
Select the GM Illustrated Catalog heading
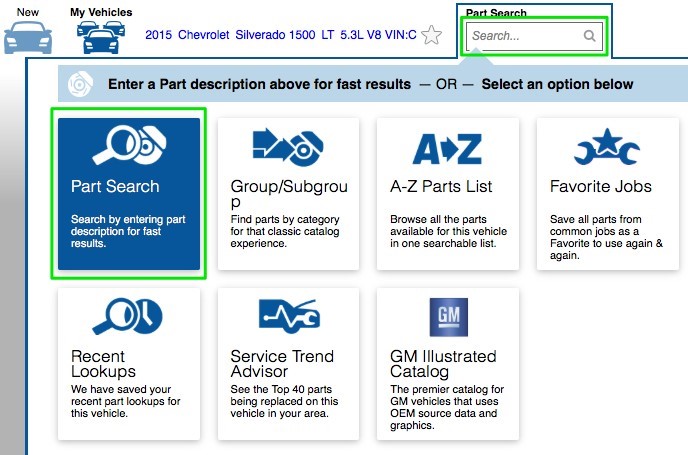click(x=442, y=364)
